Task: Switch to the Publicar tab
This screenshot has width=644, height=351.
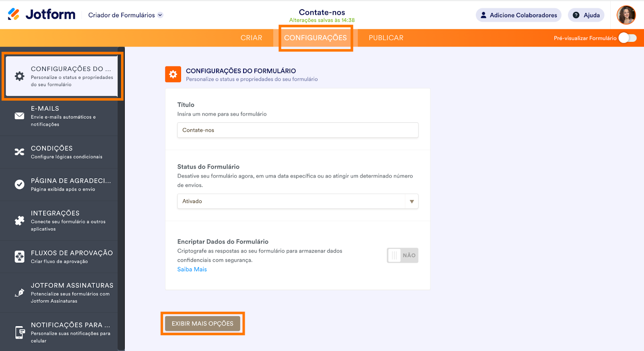Action: 386,37
